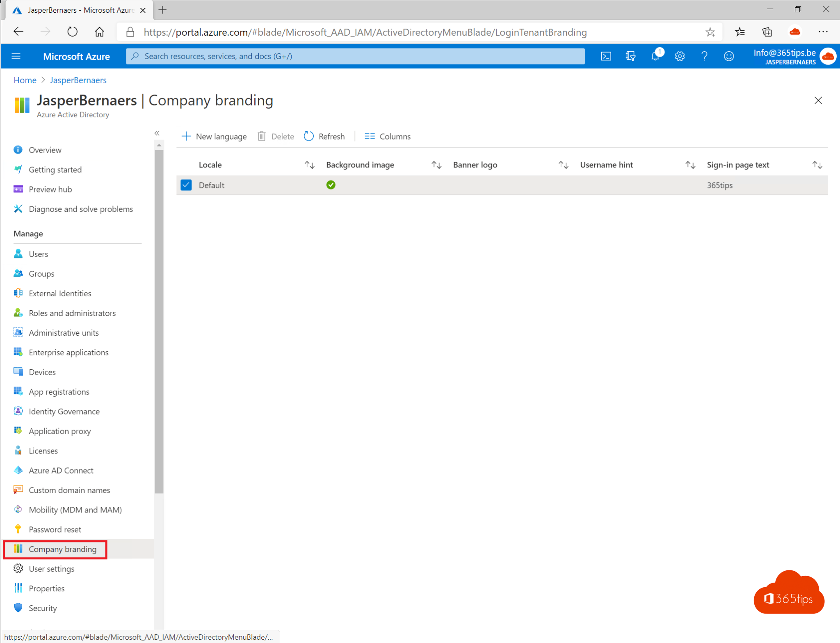This screenshot has height=643, width=840.
Task: Click the help question mark icon
Action: pos(704,56)
